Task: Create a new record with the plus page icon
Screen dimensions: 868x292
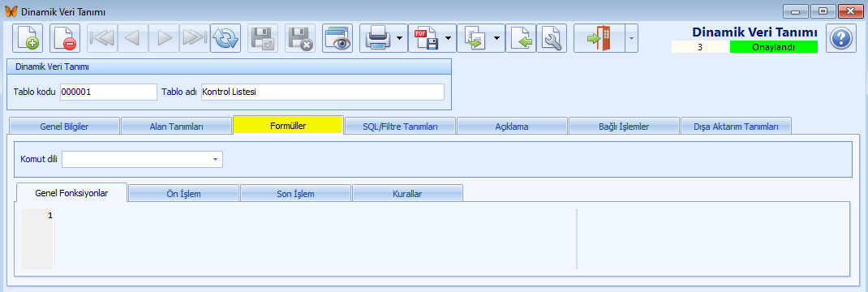Action: pos(27,38)
